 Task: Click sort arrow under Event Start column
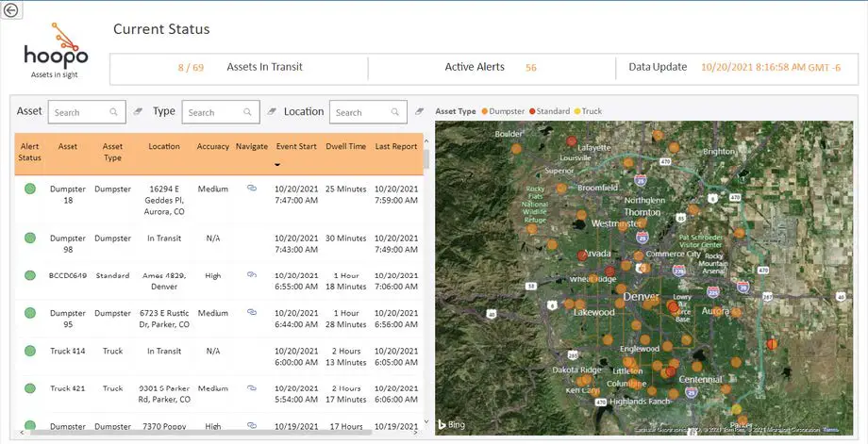pos(277,164)
